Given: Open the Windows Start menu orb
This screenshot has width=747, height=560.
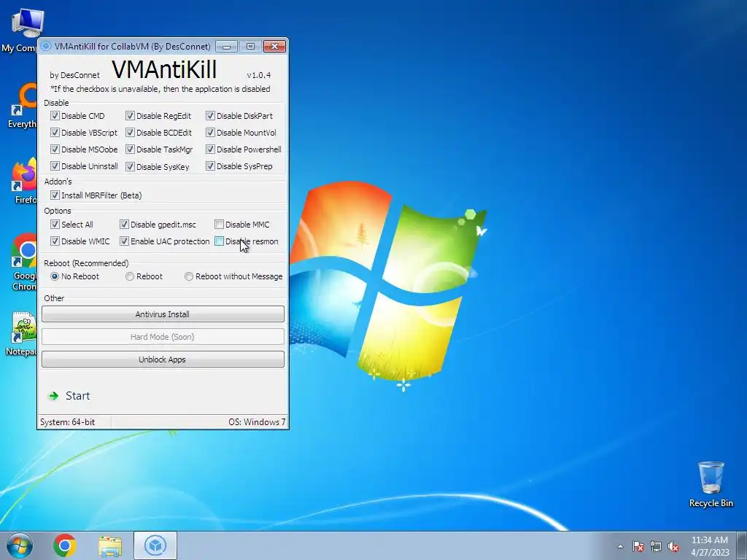Looking at the screenshot, I should point(20,545).
